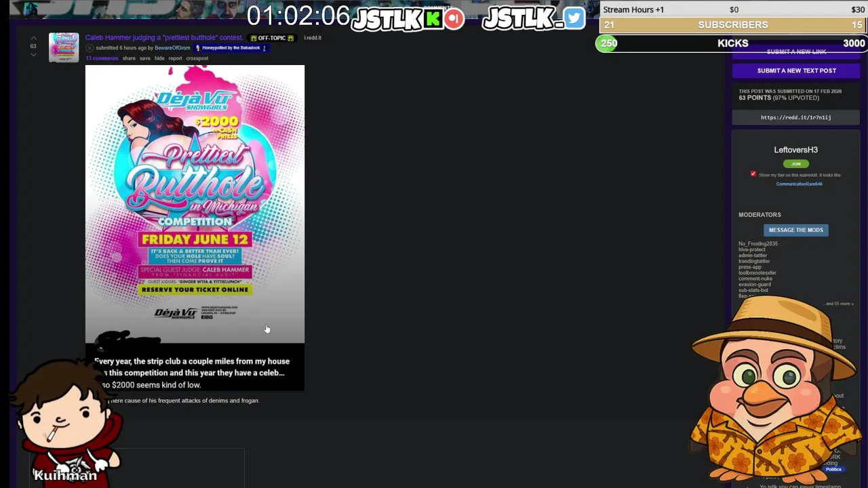Open moderator evasion-guard profile
The width and height of the screenshot is (868, 488).
tap(755, 285)
